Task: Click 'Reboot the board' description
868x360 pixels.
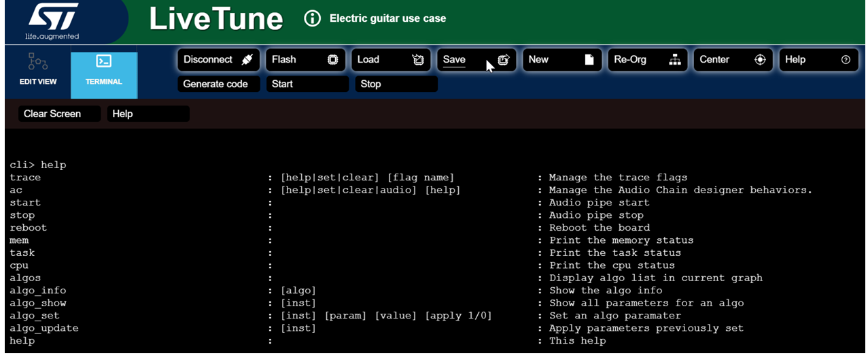Action: click(600, 227)
